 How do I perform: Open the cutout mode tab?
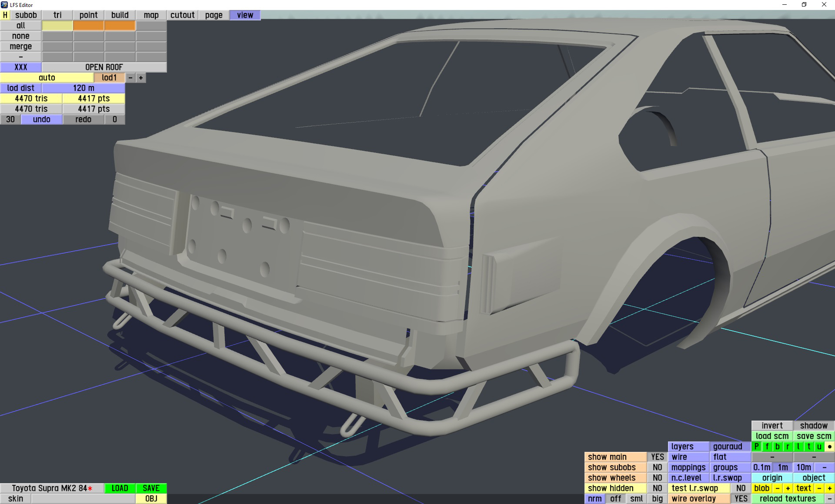pos(182,15)
